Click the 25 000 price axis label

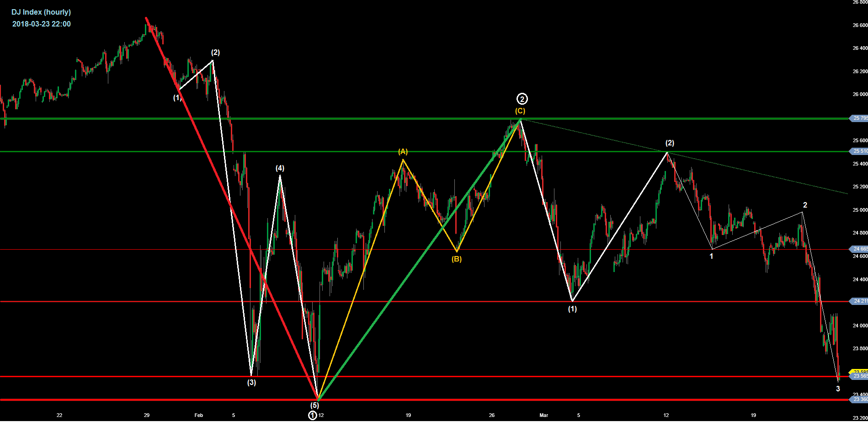pos(860,210)
